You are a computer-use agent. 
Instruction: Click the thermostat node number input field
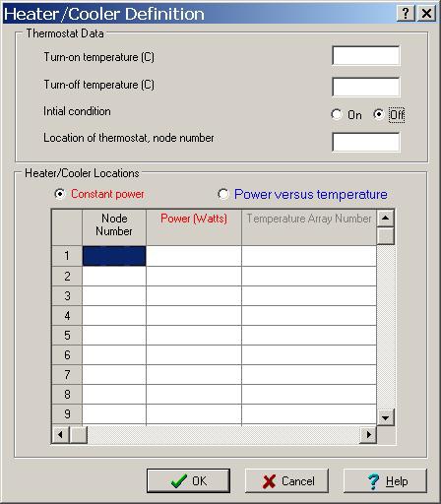pyautogui.click(x=366, y=142)
